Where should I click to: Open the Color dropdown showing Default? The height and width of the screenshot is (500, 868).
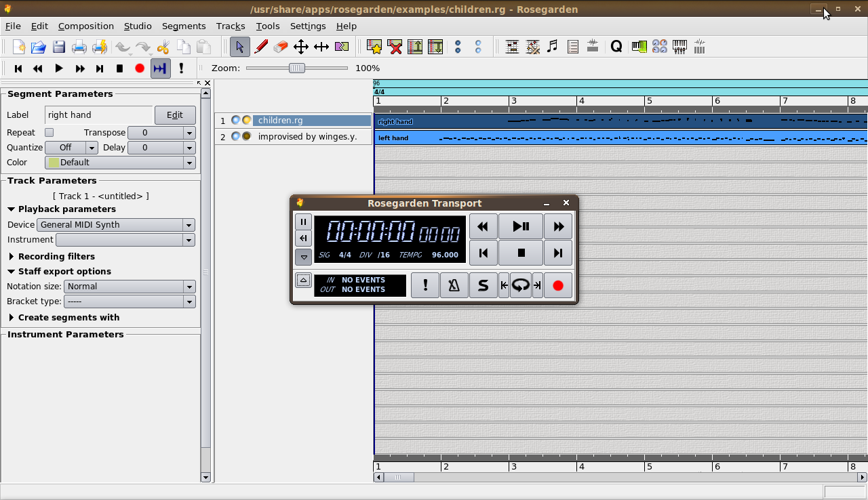point(120,163)
